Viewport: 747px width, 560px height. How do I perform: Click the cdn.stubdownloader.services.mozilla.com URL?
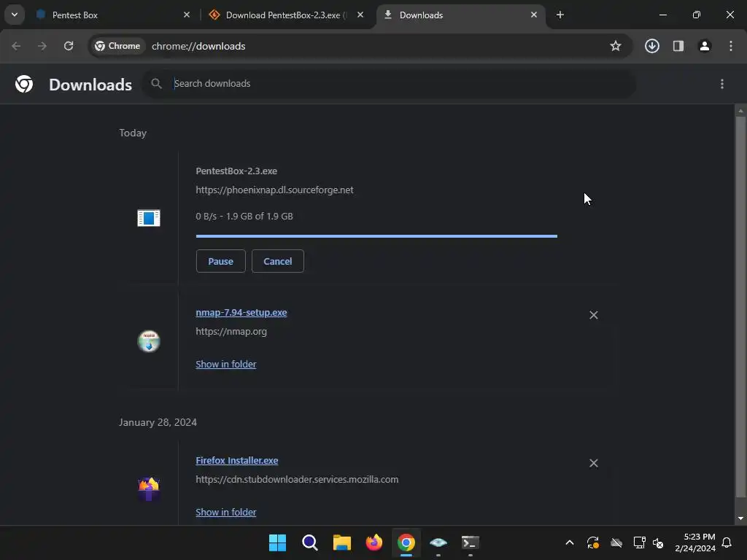click(297, 480)
